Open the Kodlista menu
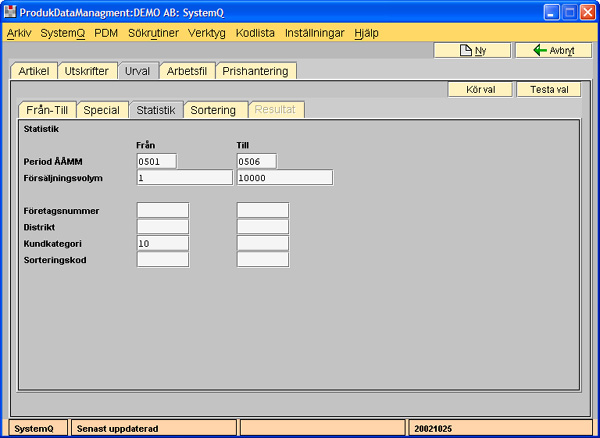The image size is (600, 438). tap(256, 32)
